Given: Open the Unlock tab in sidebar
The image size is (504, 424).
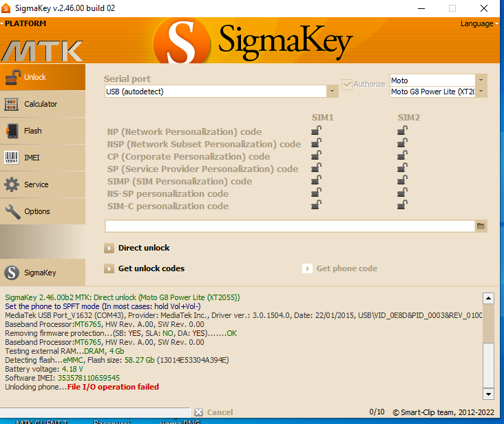Looking at the screenshot, I should (x=43, y=77).
